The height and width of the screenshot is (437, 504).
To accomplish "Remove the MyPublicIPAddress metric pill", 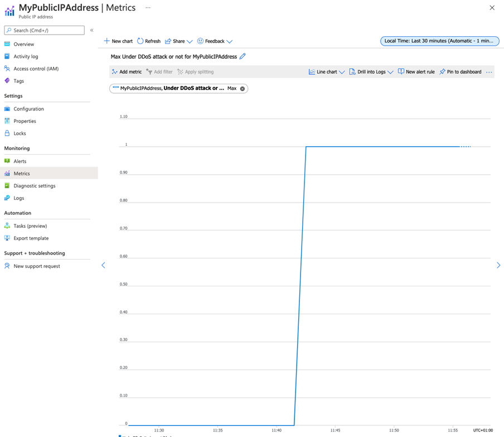I will click(242, 88).
